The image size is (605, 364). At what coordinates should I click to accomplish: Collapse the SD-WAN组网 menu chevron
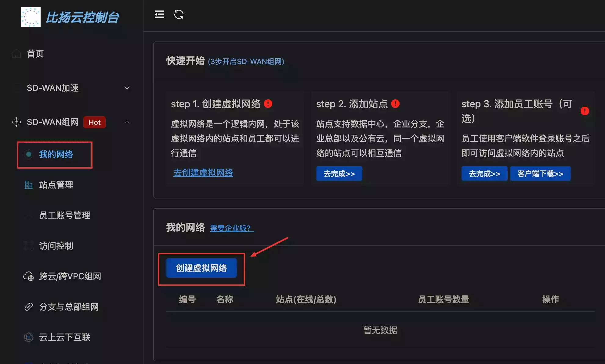point(127,122)
